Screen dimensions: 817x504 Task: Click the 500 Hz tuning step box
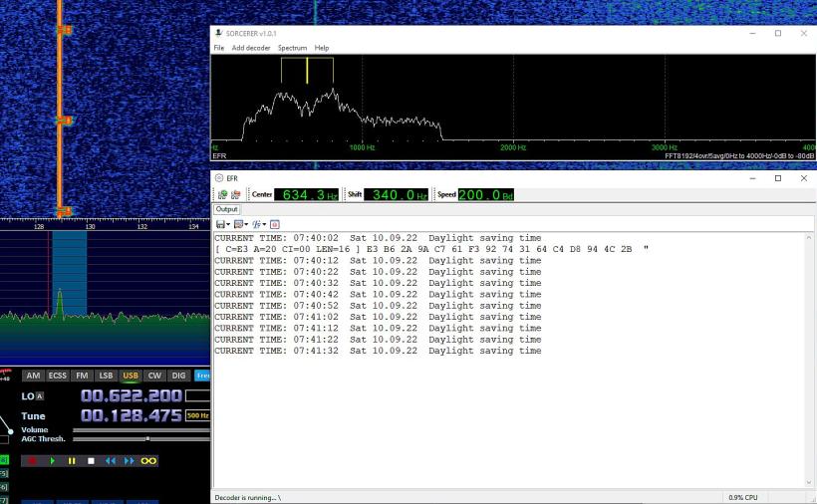point(198,415)
